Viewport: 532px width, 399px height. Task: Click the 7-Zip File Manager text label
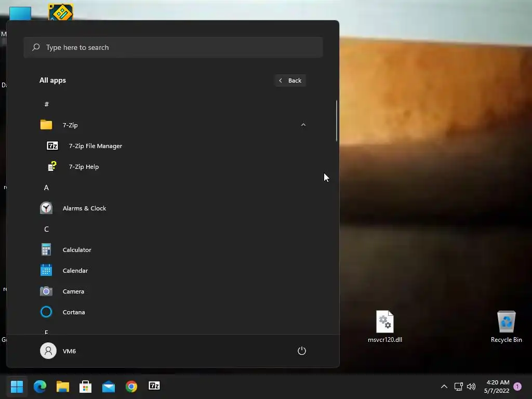[x=96, y=146]
